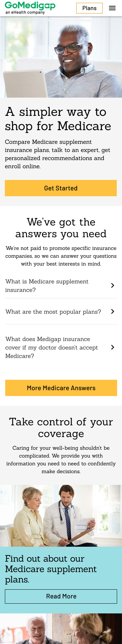Click the chevron beside Medicare supplement insurance question
This screenshot has width=122, height=644.
[113, 285]
